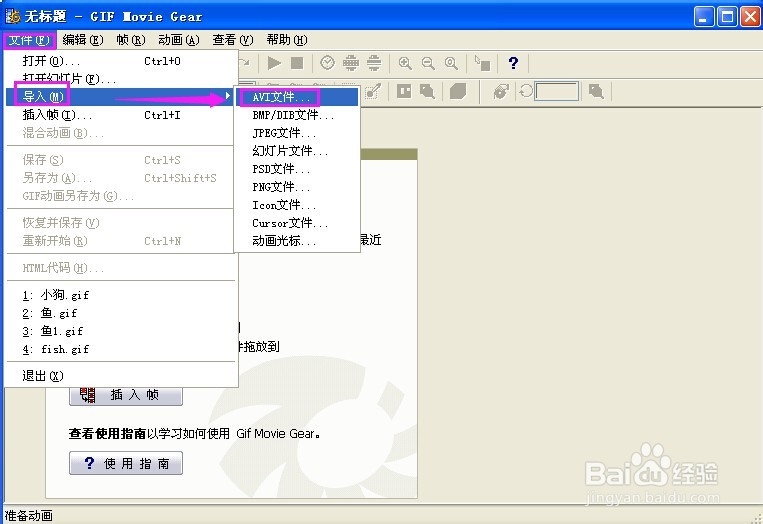Open the 帧(R) menu

pyautogui.click(x=131, y=40)
